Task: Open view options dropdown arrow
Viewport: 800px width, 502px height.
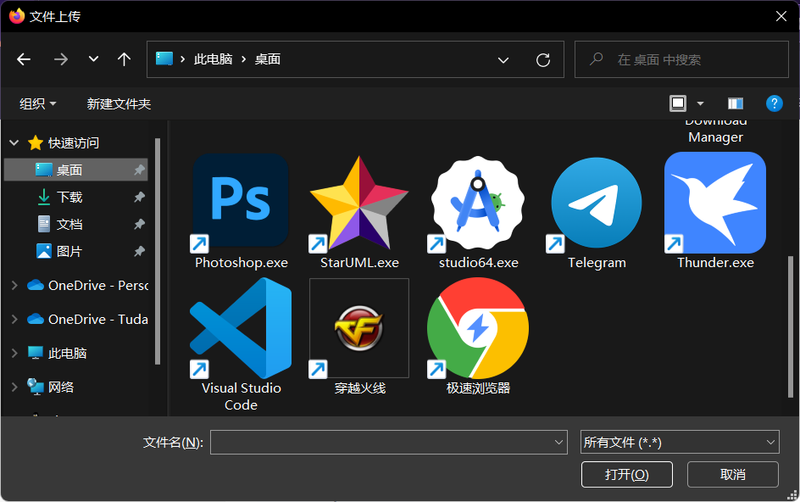Action: tap(700, 104)
